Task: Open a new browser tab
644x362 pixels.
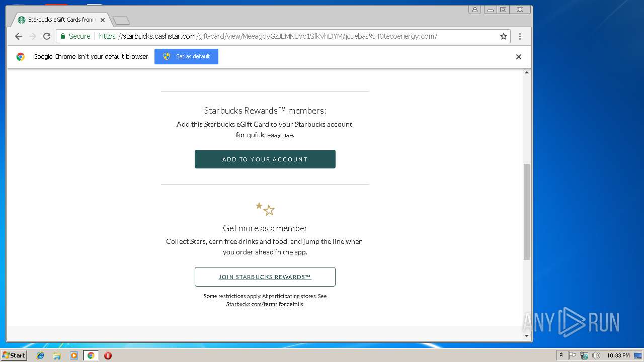Action: pos(121,20)
